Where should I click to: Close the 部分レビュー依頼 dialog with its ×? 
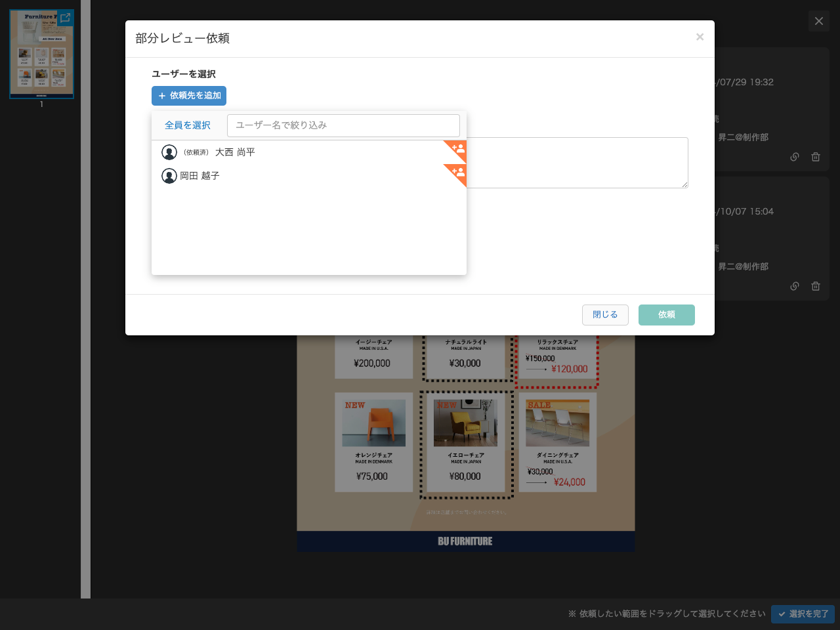click(x=700, y=37)
